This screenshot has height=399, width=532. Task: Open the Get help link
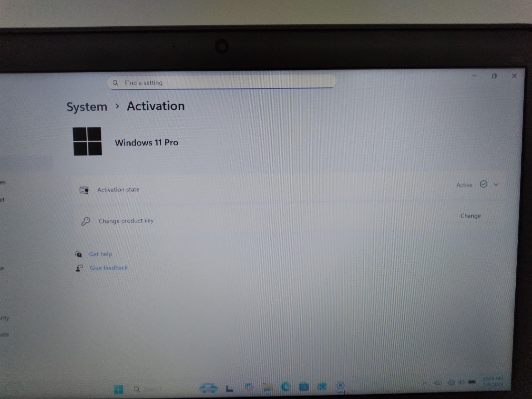(100, 254)
